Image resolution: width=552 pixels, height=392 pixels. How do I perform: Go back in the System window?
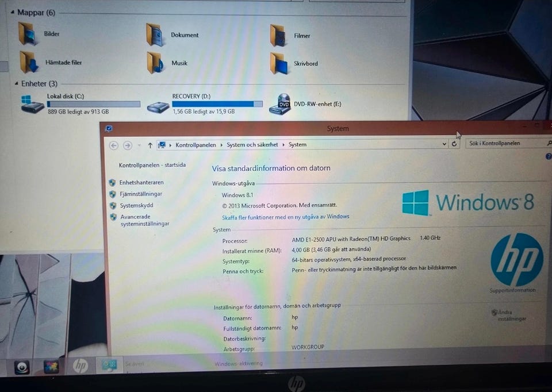pyautogui.click(x=114, y=145)
